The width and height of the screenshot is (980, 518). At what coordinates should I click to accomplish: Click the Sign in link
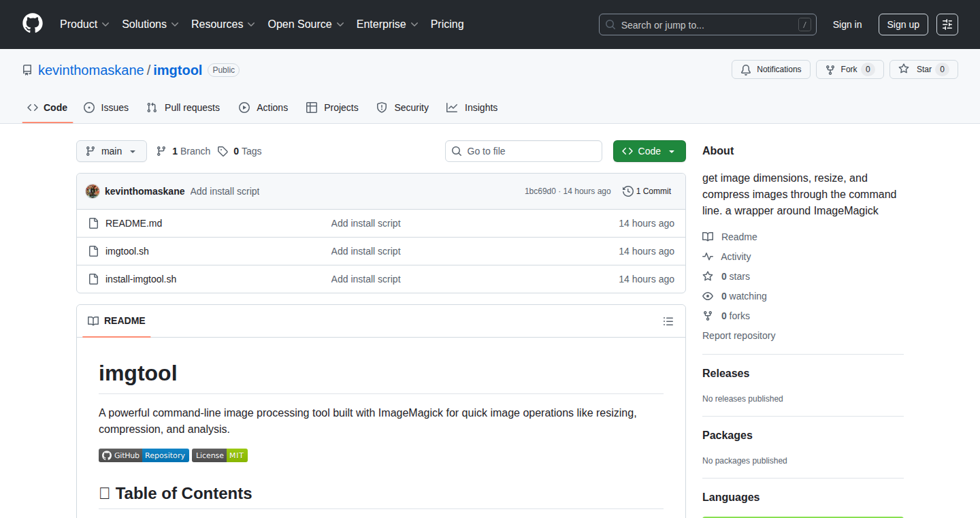(x=847, y=25)
